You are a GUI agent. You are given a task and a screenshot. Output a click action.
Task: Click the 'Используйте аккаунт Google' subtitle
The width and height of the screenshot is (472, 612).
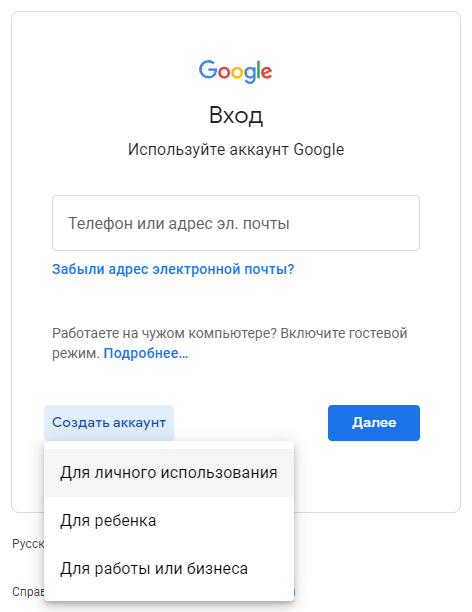pyautogui.click(x=236, y=149)
